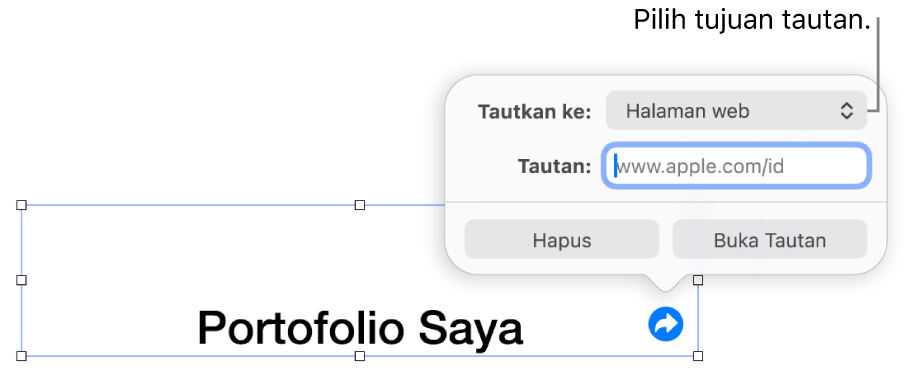Click the bottom-right selection handle
The width and height of the screenshot is (907, 378).
tap(698, 355)
